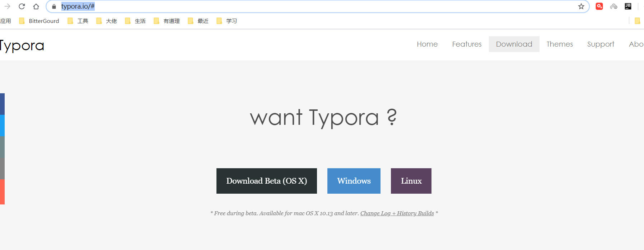Screen dimensions: 644x250
Task: Click the "want Typora ?" heading
Action: tap(323, 118)
